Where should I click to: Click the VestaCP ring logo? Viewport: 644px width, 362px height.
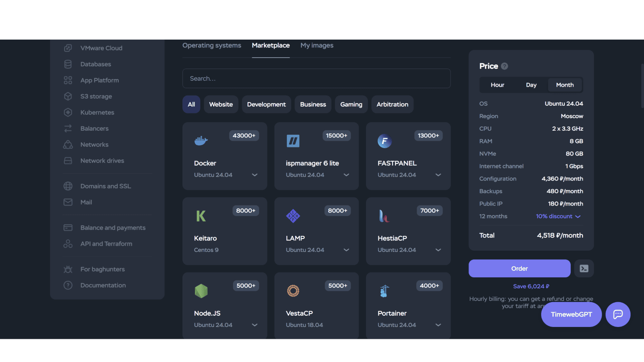coord(293,291)
